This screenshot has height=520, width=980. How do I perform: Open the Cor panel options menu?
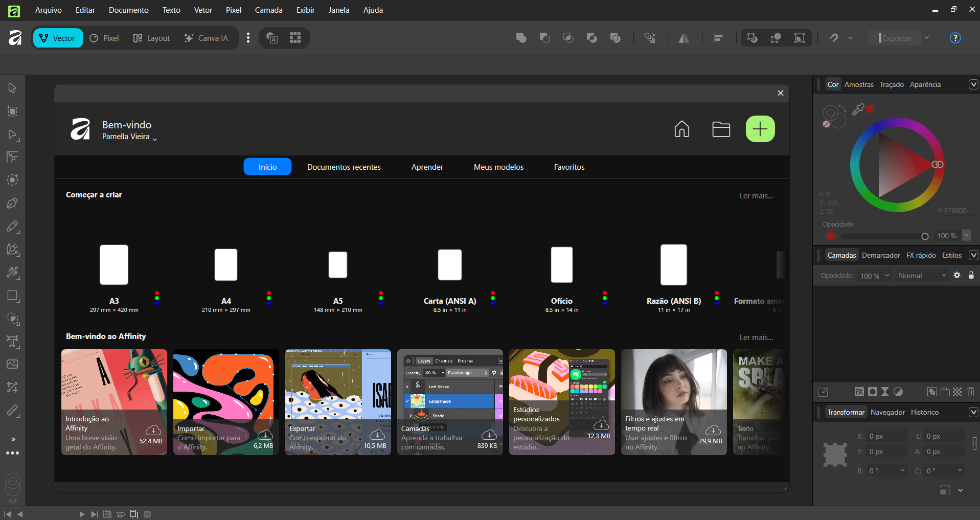pos(973,84)
